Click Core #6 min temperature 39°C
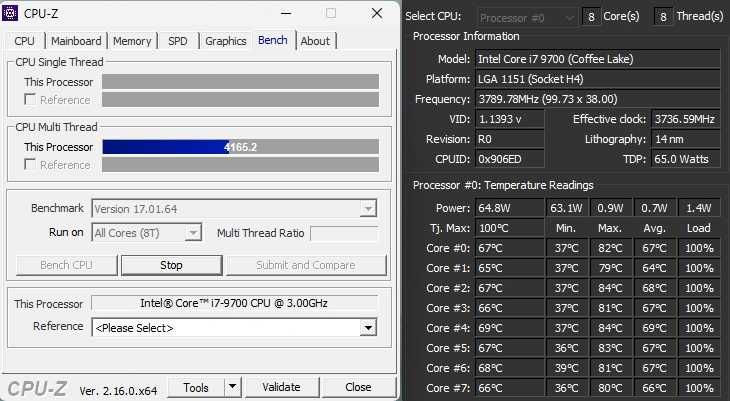This screenshot has height=401, width=730. pyautogui.click(x=567, y=368)
